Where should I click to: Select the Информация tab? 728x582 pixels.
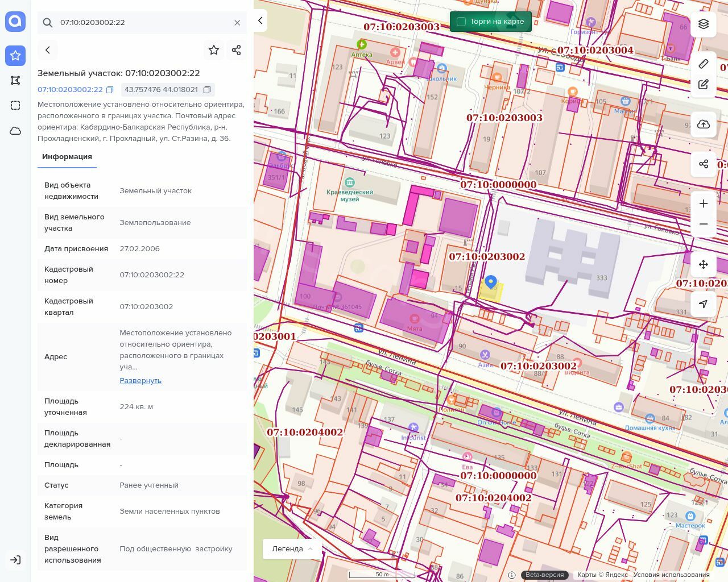(x=67, y=157)
